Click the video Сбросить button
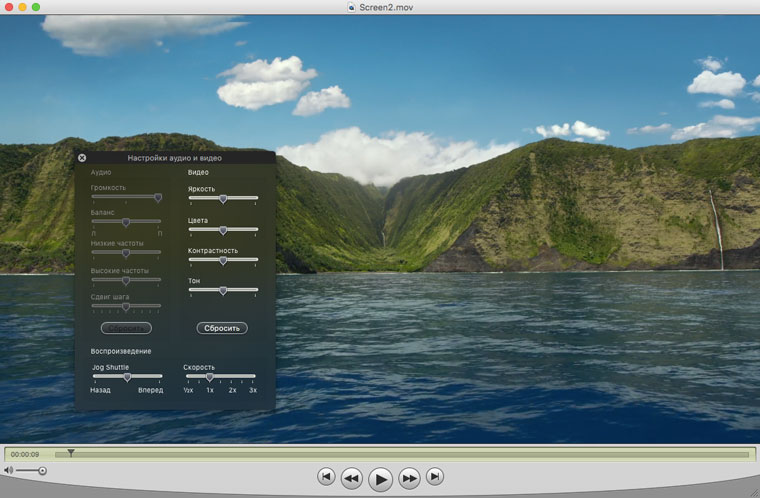Viewport: 760px width, 498px height. point(222,328)
